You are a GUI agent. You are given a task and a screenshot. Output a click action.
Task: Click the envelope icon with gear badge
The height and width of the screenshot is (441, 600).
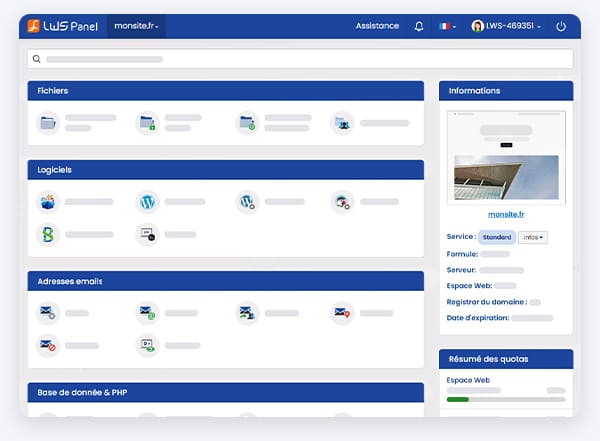click(x=47, y=313)
